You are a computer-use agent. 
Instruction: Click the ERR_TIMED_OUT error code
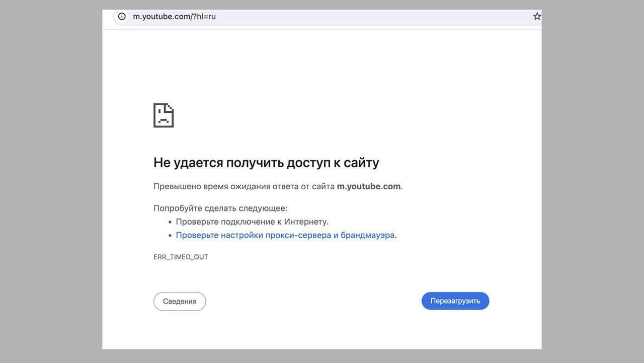click(x=181, y=257)
